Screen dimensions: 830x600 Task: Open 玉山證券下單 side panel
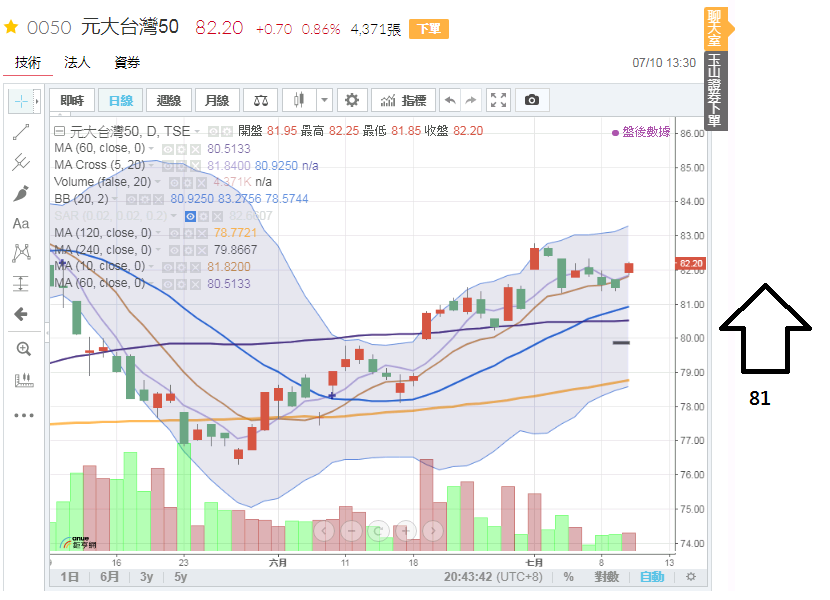tap(716, 91)
